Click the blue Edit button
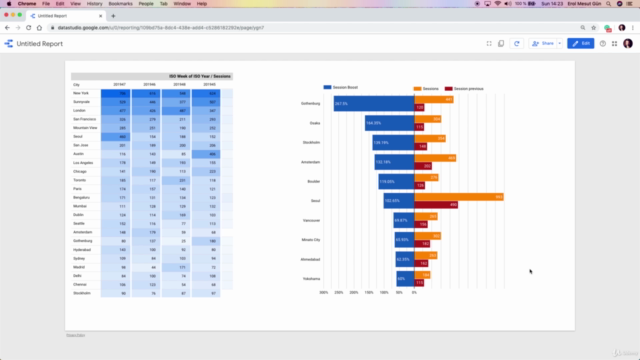The image size is (640, 360). pyautogui.click(x=580, y=44)
